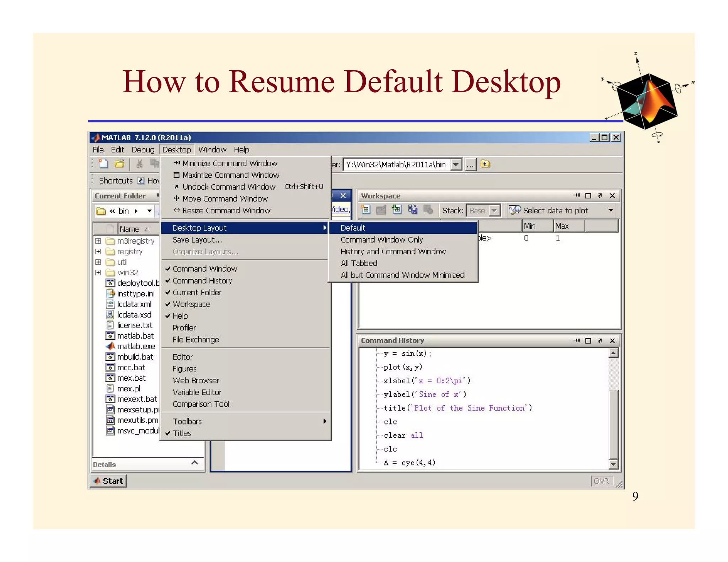This screenshot has width=728, height=562.
Task: Click the Open file toolbar icon
Action: [120, 163]
